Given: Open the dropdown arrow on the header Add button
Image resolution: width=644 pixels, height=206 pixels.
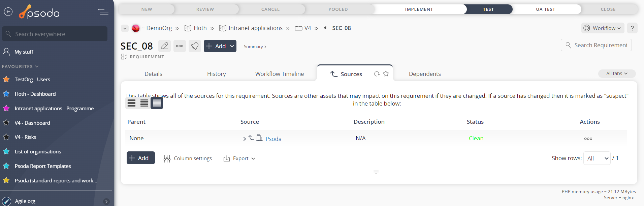Looking at the screenshot, I should tap(232, 46).
